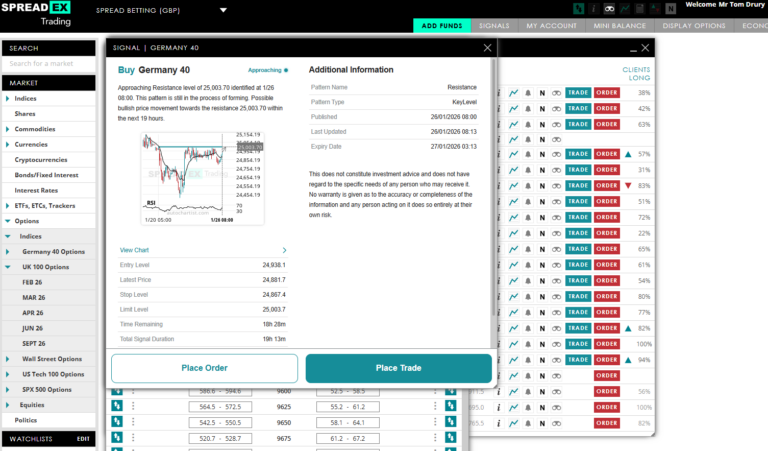Click the TRADE button on the 80% row
This screenshot has width=768, height=451.
(578, 297)
